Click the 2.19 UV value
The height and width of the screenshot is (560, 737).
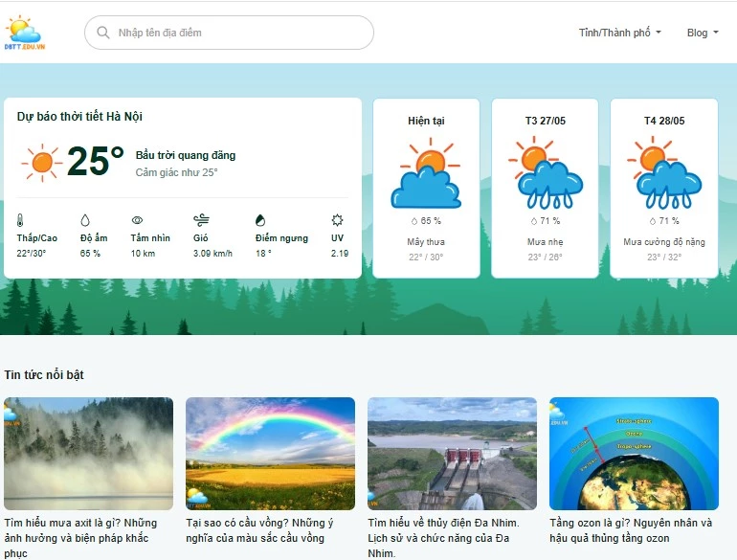click(340, 253)
